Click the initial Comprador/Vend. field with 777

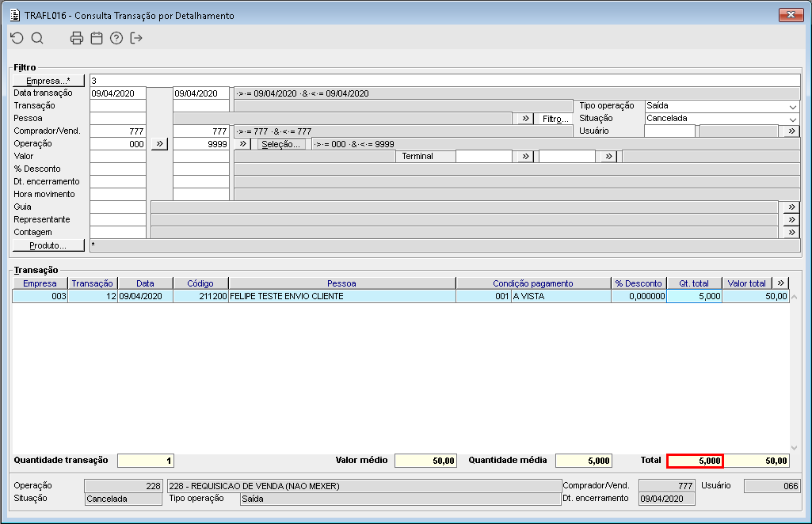point(118,131)
